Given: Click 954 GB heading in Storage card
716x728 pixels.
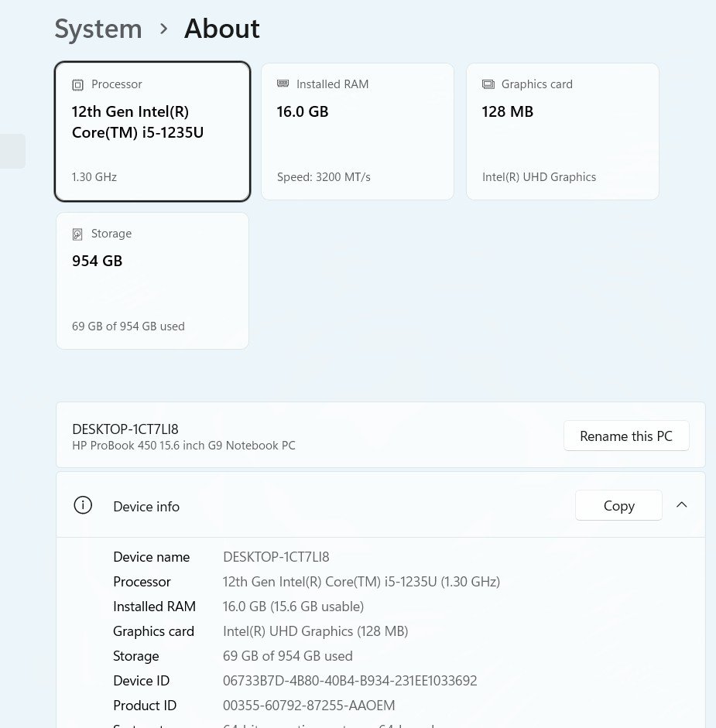Looking at the screenshot, I should pyautogui.click(x=97, y=261).
